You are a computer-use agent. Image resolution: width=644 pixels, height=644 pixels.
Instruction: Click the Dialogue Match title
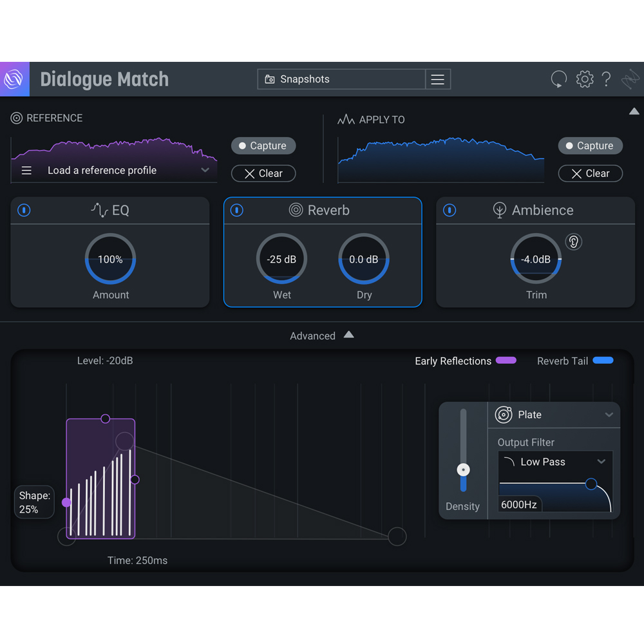[104, 79]
